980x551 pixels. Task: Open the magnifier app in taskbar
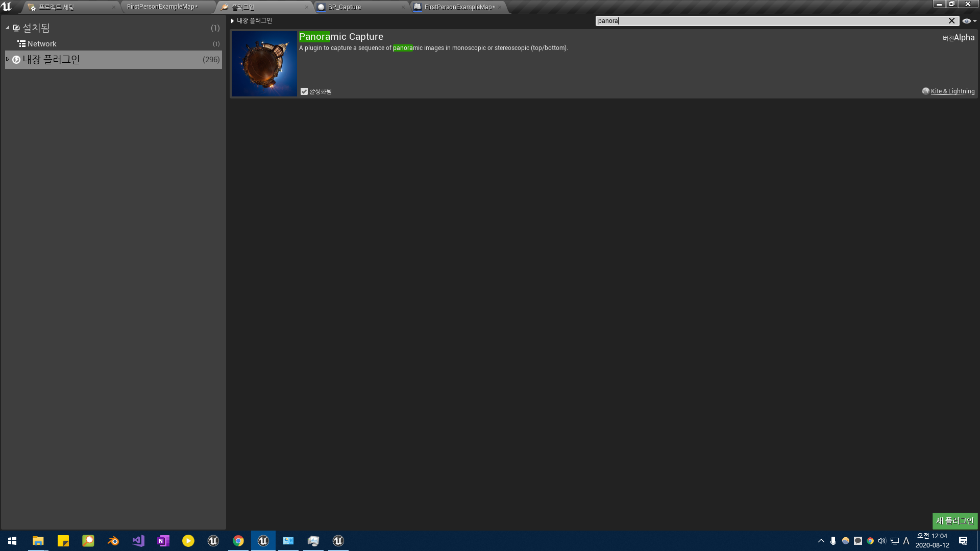(x=88, y=541)
